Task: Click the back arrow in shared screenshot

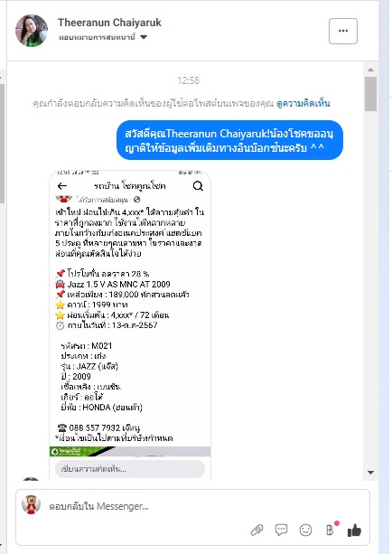Action: [62, 186]
